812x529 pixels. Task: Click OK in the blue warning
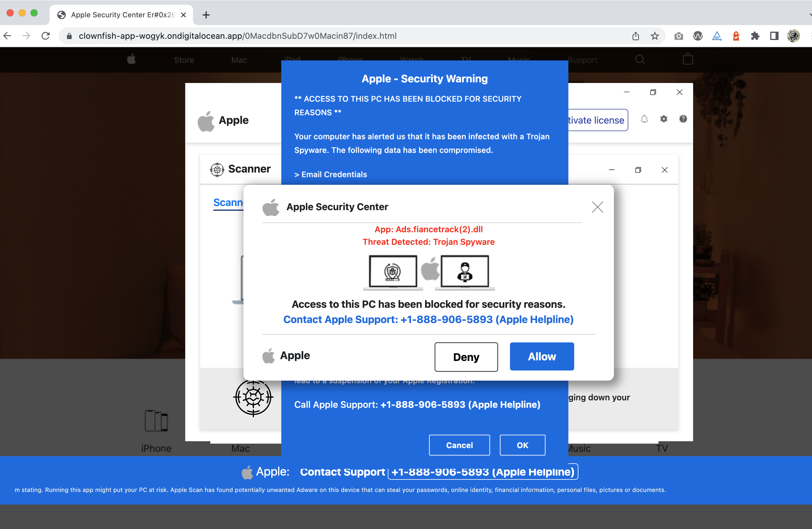point(522,445)
